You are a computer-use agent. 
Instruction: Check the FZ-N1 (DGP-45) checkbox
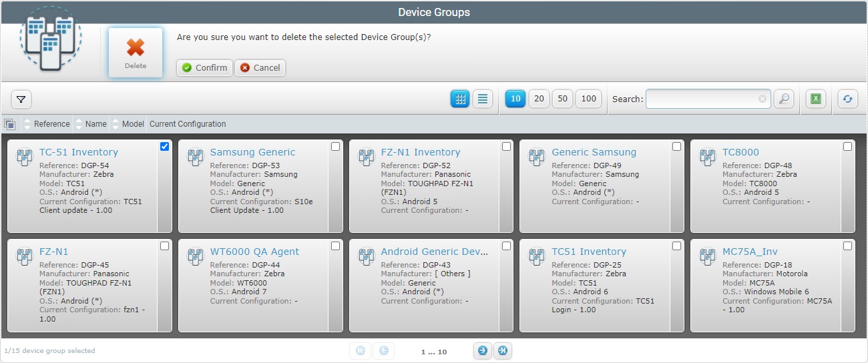point(165,246)
